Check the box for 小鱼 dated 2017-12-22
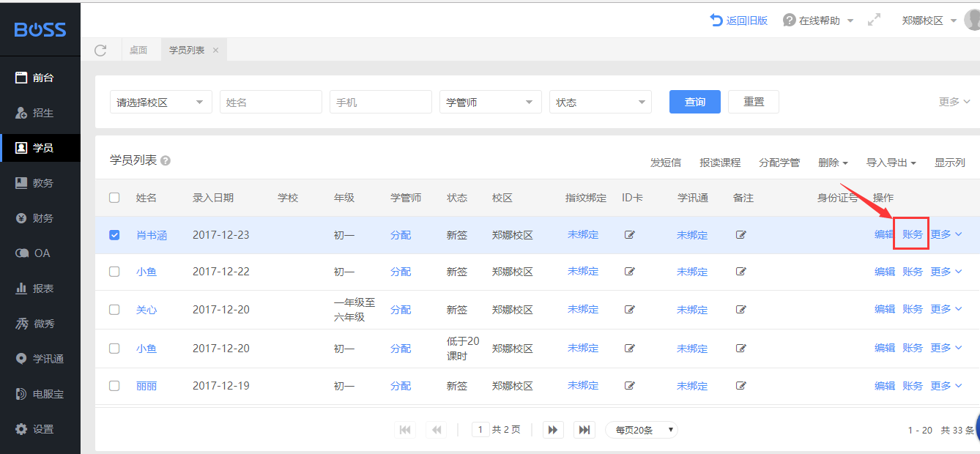 coord(114,272)
